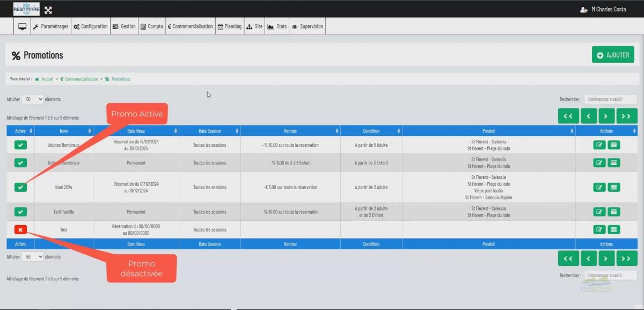Toggle active checkmark for Adultes Nombreux
Screen dimensions: 644x310
[20, 145]
